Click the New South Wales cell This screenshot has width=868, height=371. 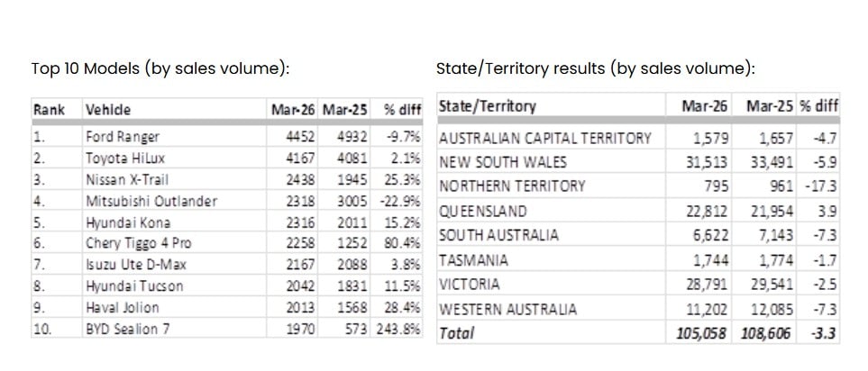tap(505, 162)
